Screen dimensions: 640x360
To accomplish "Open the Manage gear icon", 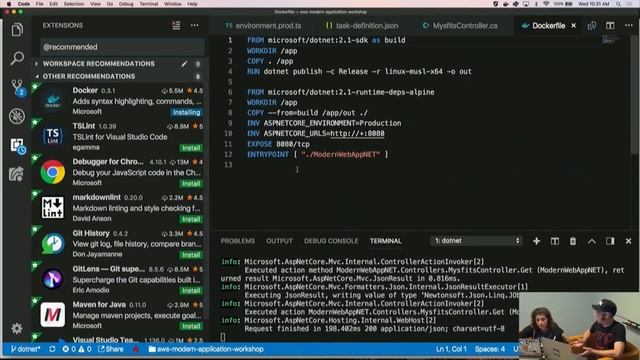I will 17,328.
